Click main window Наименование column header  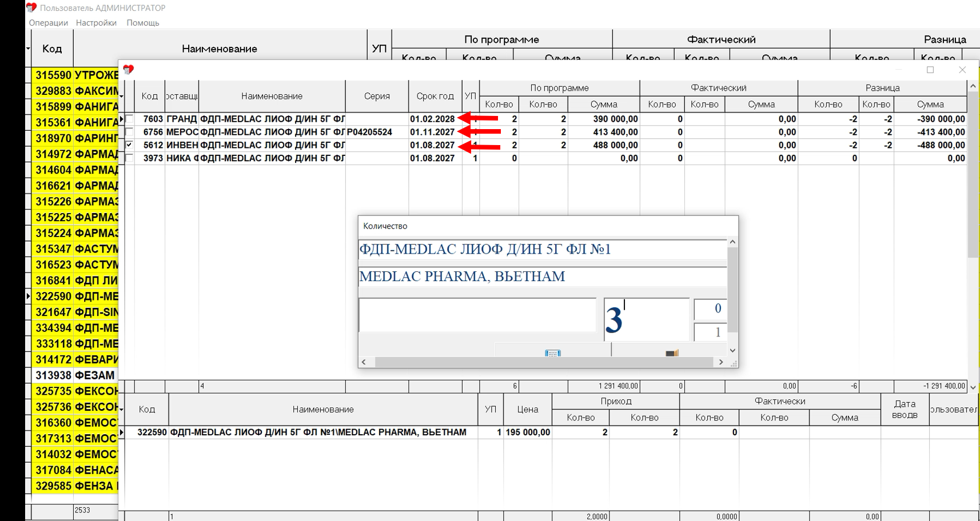tap(220, 49)
